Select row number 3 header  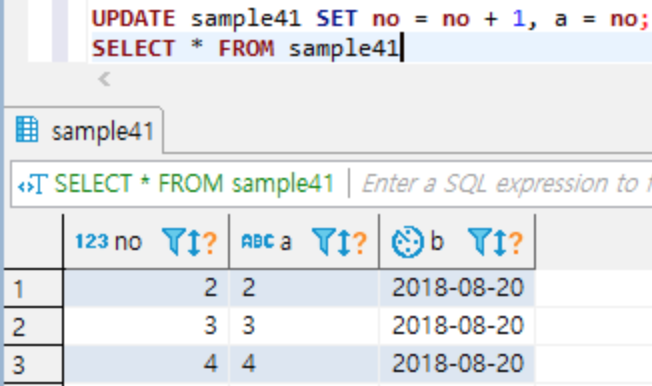(x=33, y=364)
